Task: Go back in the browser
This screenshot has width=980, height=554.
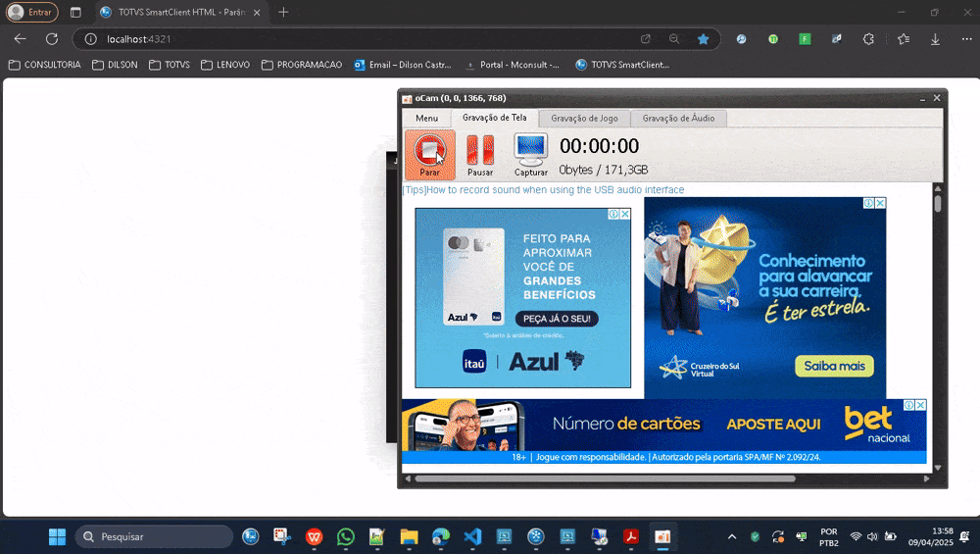Action: pos(20,39)
